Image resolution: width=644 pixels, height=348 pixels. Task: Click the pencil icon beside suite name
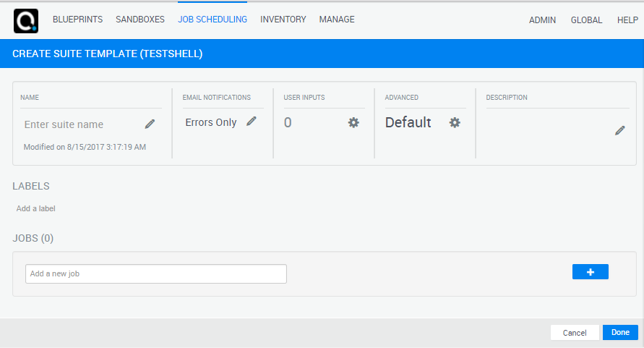coord(150,124)
